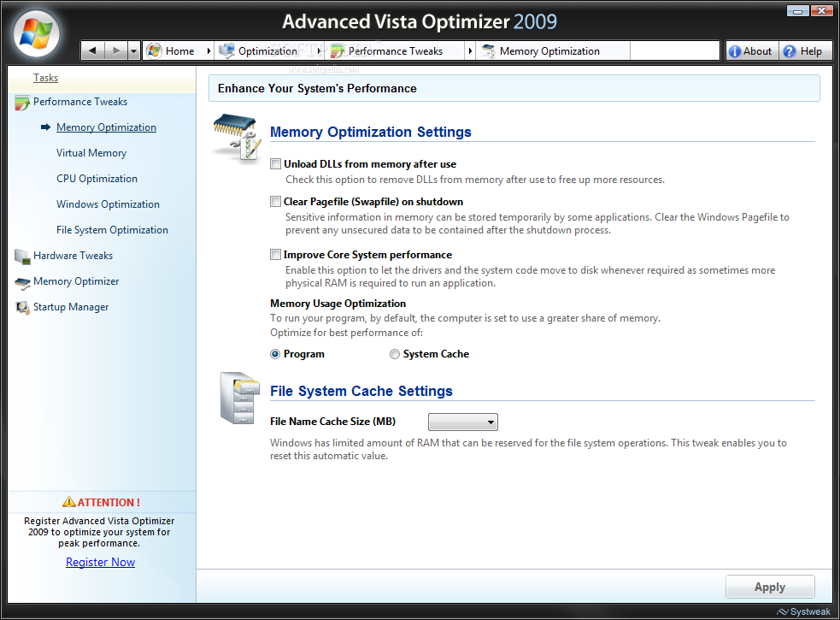This screenshot has width=840, height=620.
Task: Click the Register Now link
Action: tap(100, 562)
